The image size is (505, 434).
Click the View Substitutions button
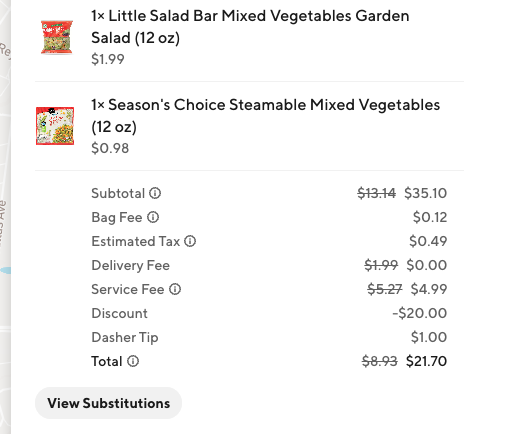(109, 403)
